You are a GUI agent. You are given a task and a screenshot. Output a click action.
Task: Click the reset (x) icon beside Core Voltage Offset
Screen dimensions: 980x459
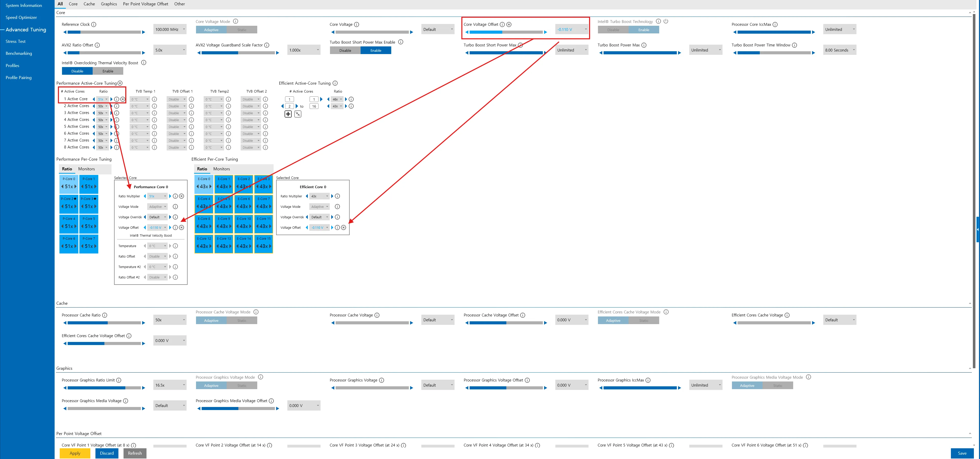click(x=509, y=24)
